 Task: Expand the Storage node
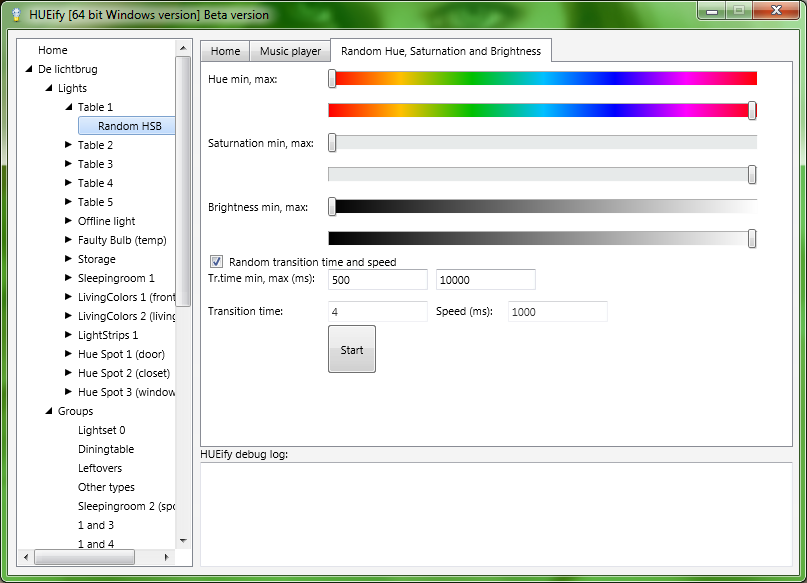pos(68,259)
